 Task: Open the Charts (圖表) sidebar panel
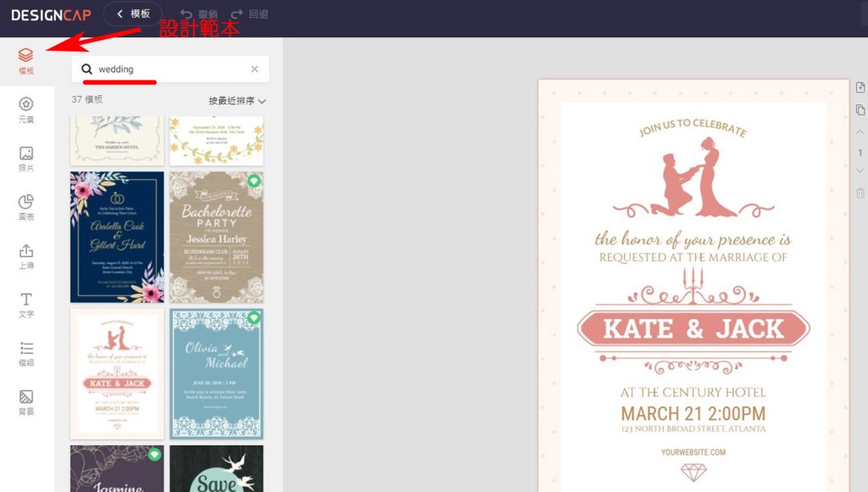coord(26,207)
